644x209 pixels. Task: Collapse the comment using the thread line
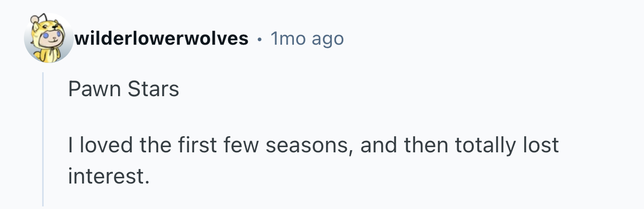pos(43,139)
